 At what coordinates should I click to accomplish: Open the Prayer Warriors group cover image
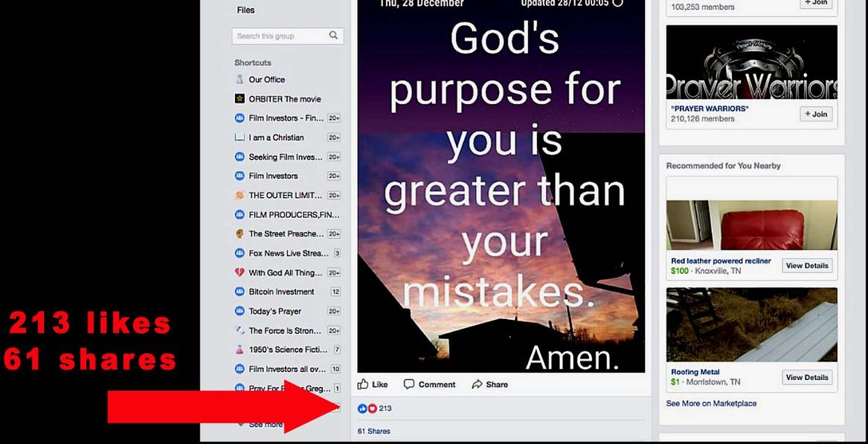click(x=752, y=62)
